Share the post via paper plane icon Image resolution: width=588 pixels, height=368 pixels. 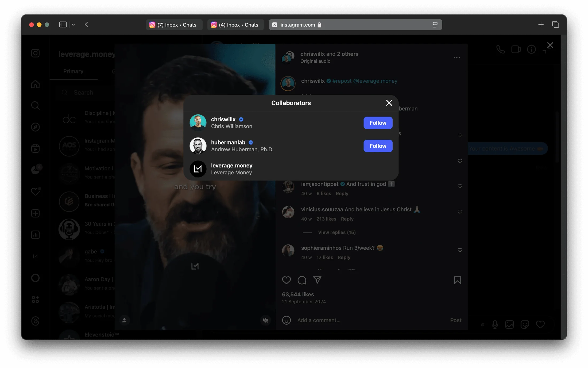pos(317,280)
